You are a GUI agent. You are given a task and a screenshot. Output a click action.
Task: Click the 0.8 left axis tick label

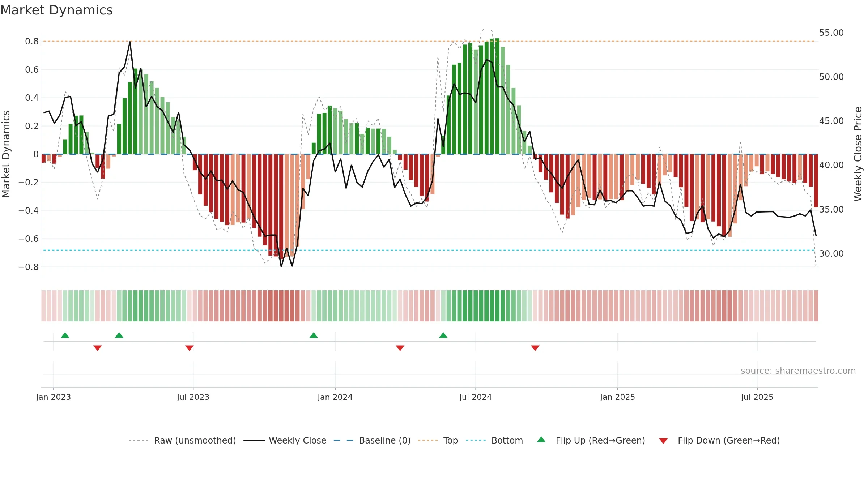(32, 42)
